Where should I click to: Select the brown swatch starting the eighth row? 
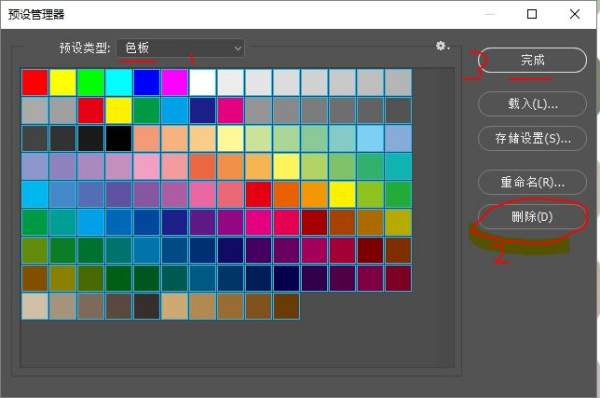point(35,278)
